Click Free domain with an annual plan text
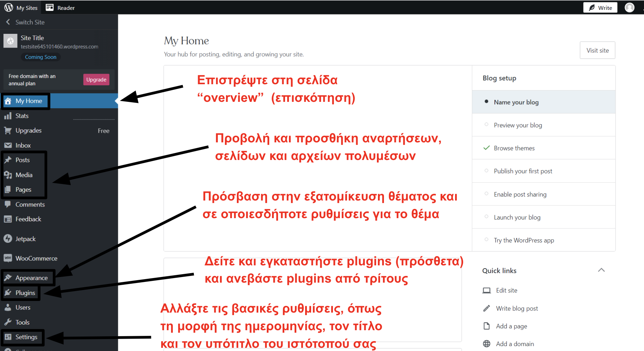644x351 pixels. (32, 80)
